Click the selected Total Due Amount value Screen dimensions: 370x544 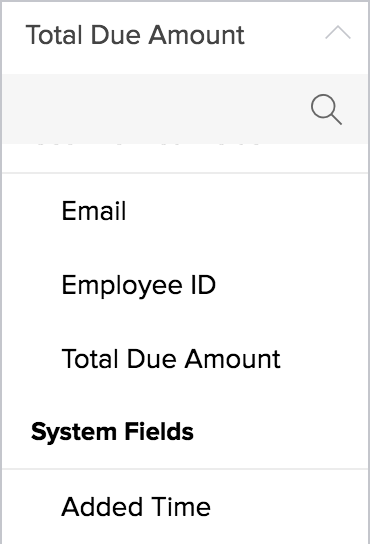click(x=135, y=35)
